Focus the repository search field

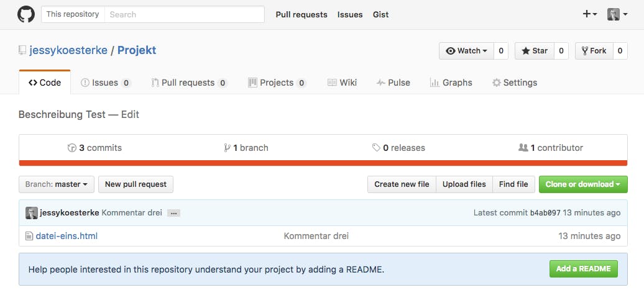[x=185, y=14]
